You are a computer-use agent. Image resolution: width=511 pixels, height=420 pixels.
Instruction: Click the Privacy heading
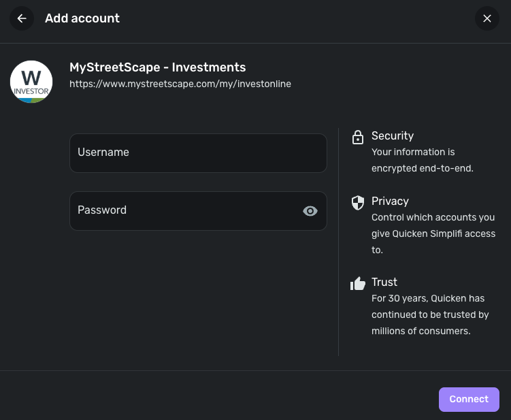[390, 201]
